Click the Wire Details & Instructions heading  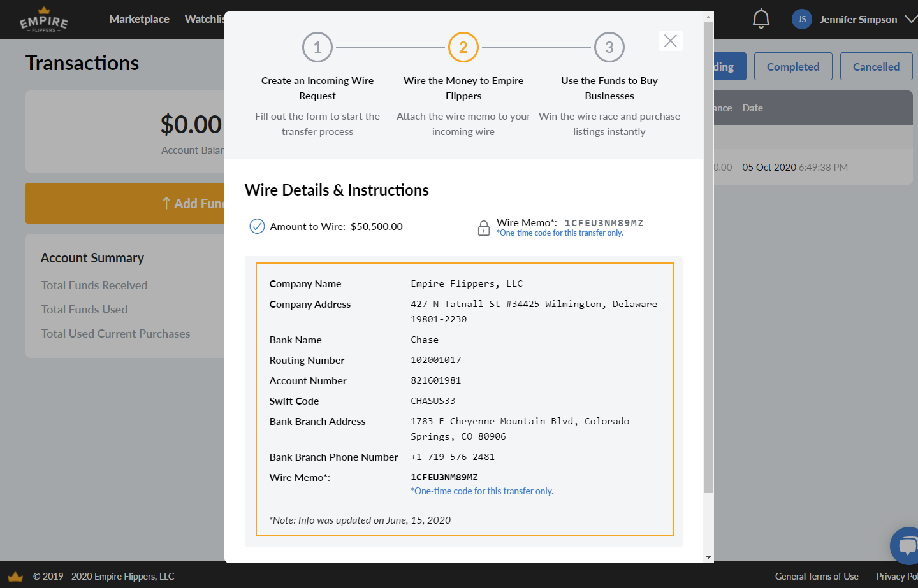pyautogui.click(x=337, y=190)
